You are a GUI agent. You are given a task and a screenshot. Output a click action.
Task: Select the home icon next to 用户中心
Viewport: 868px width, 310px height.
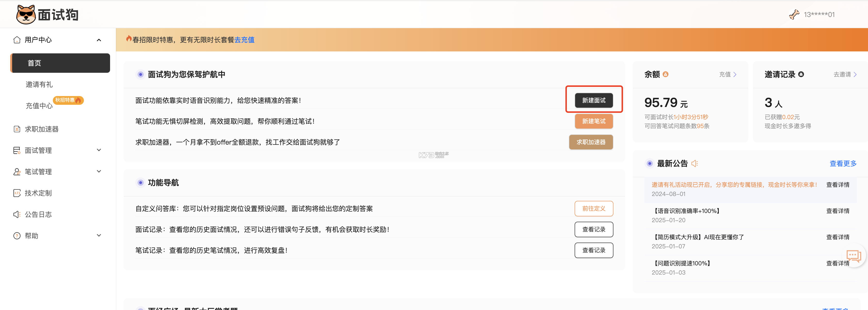tap(17, 40)
